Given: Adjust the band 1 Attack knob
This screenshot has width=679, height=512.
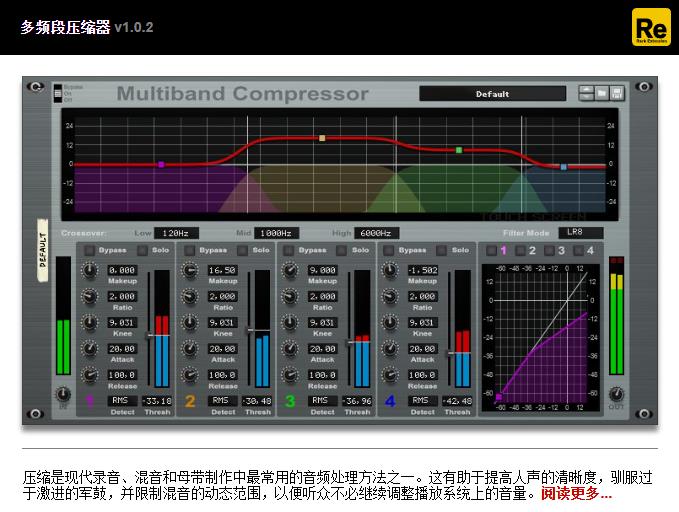Looking at the screenshot, I should click(x=90, y=349).
